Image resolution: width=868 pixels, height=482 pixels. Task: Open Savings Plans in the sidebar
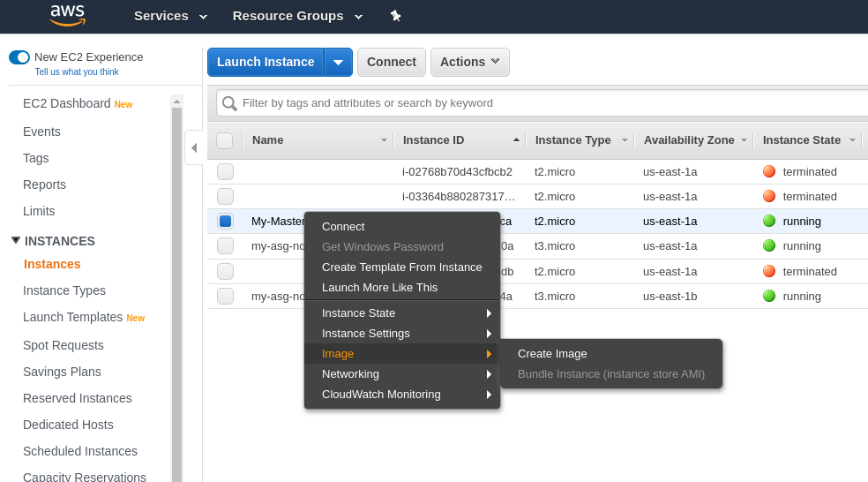click(x=62, y=372)
